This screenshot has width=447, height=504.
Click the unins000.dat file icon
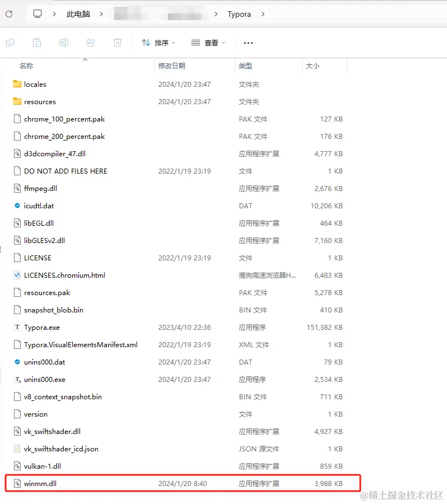tap(17, 362)
